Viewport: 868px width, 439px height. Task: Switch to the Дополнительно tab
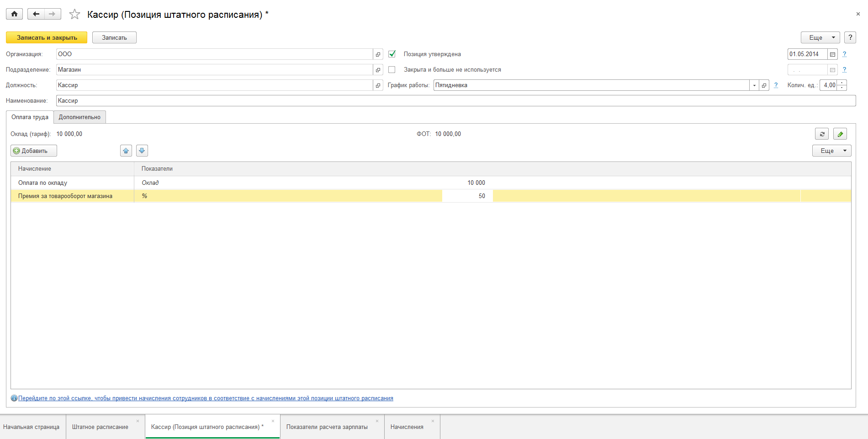pyautogui.click(x=79, y=117)
